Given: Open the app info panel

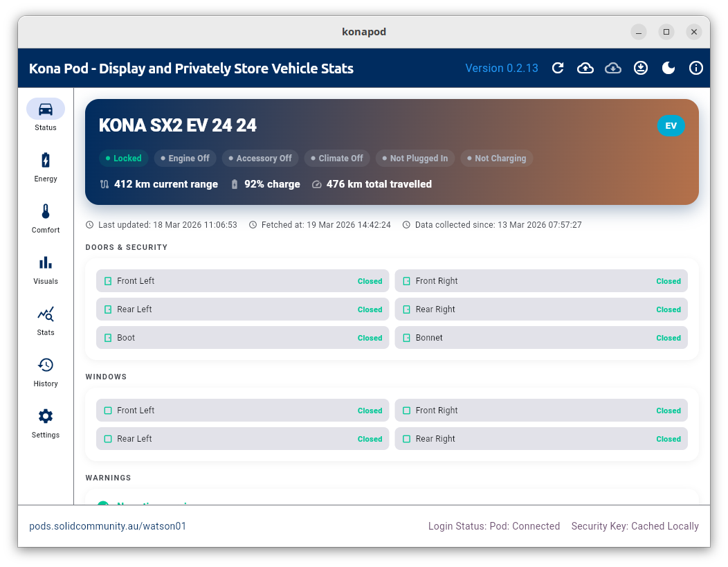Looking at the screenshot, I should point(696,68).
